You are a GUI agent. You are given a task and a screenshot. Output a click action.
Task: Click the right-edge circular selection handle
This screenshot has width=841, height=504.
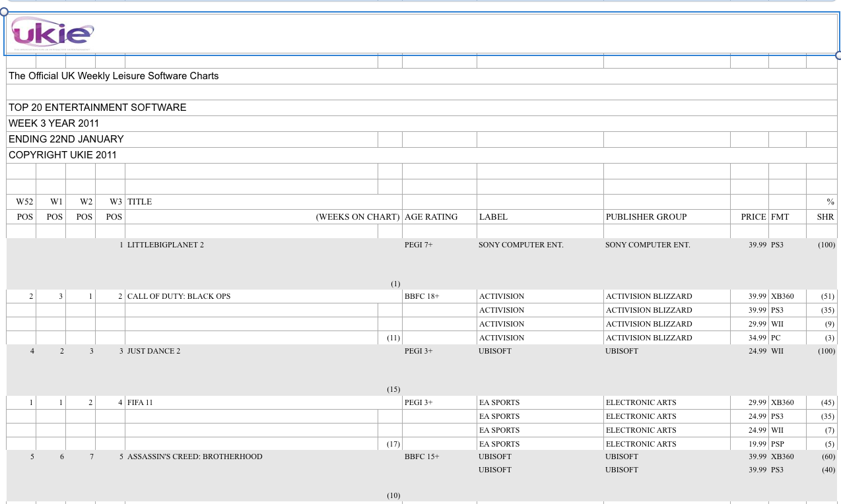tap(838, 55)
